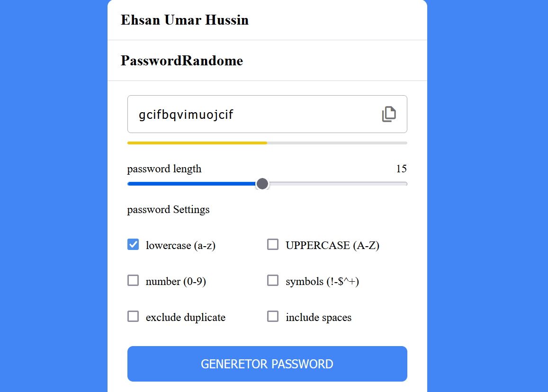The image size is (548, 392).
Task: Click the yellow password strength bar
Action: (x=197, y=143)
